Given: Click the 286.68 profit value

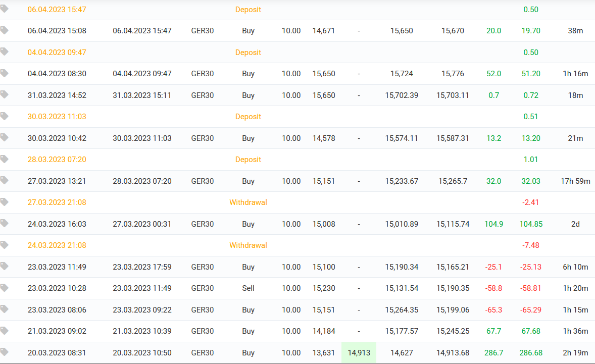Looking at the screenshot, I should tap(531, 353).
